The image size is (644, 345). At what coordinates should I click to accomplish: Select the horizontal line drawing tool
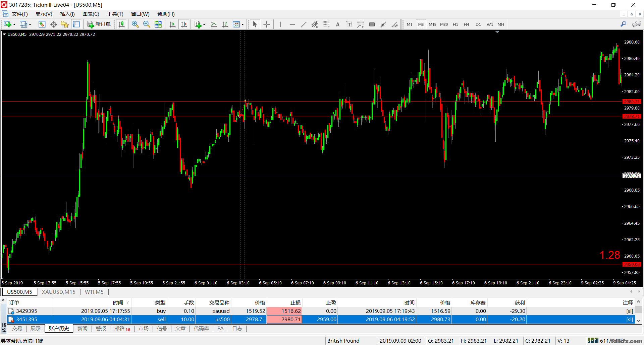click(x=292, y=24)
